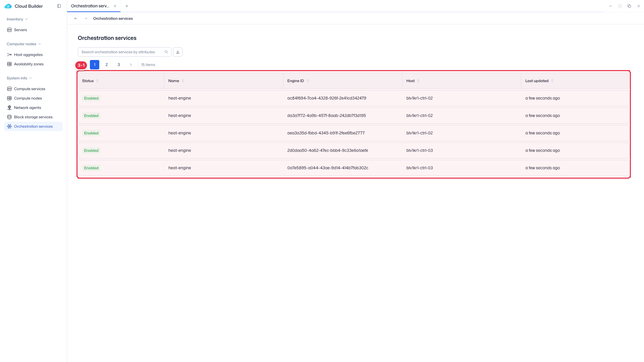The width and height of the screenshot is (644, 362).
Task: Collapse the System info section
Action: click(x=19, y=78)
